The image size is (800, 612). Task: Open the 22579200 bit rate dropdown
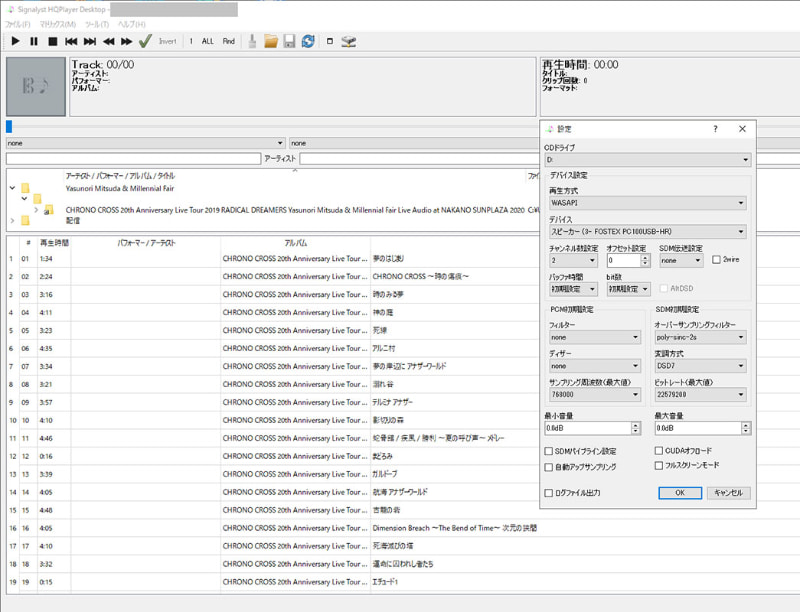[701, 394]
